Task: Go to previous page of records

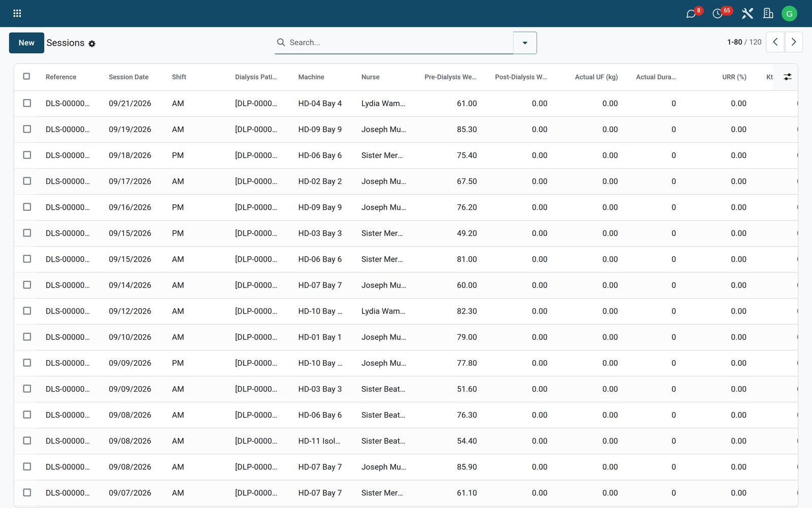Action: pos(775,42)
